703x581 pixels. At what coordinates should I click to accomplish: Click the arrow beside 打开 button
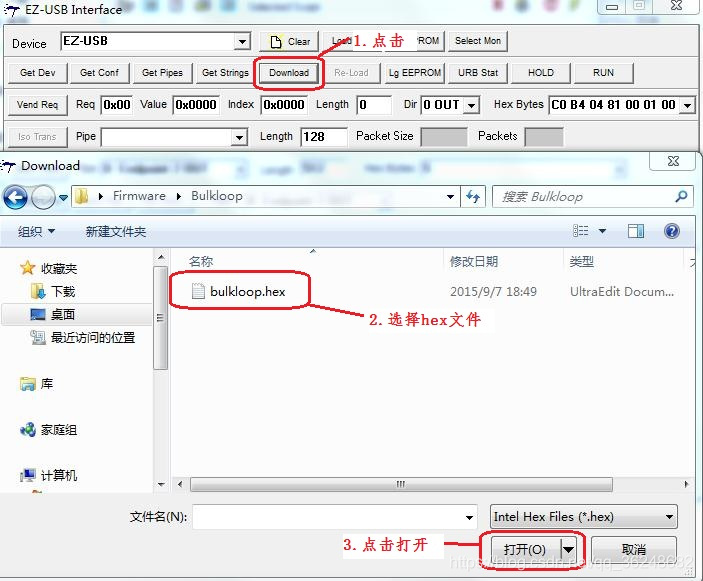click(568, 550)
